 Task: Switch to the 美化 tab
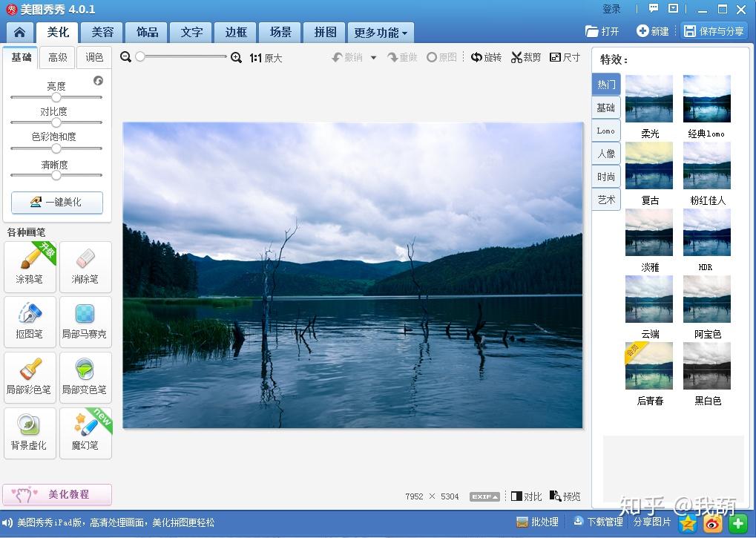point(58,33)
